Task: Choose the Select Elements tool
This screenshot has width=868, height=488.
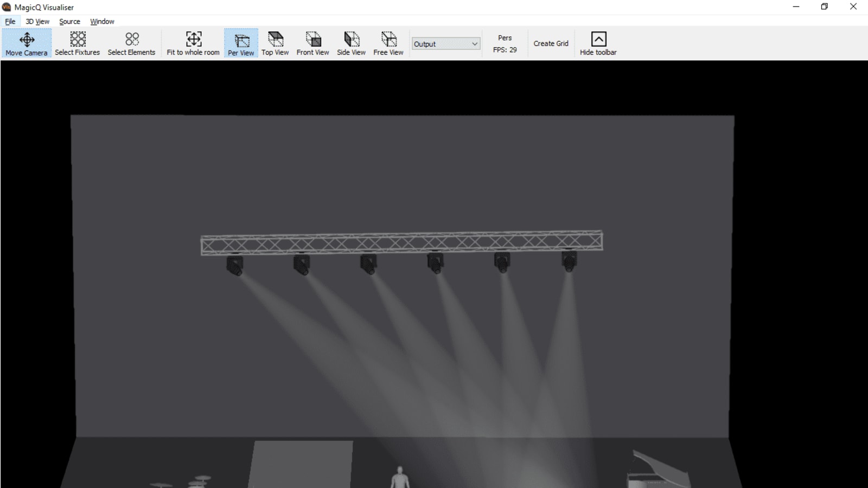Action: tap(131, 43)
